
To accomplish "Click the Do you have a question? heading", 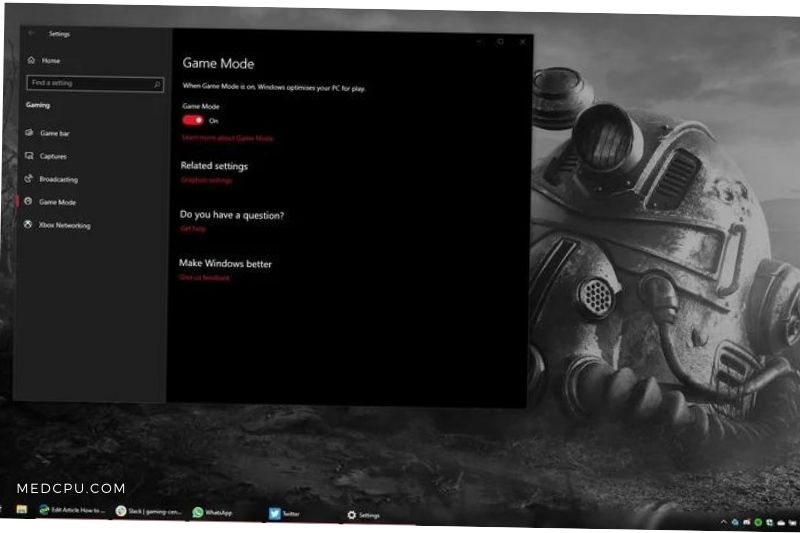I will click(232, 215).
